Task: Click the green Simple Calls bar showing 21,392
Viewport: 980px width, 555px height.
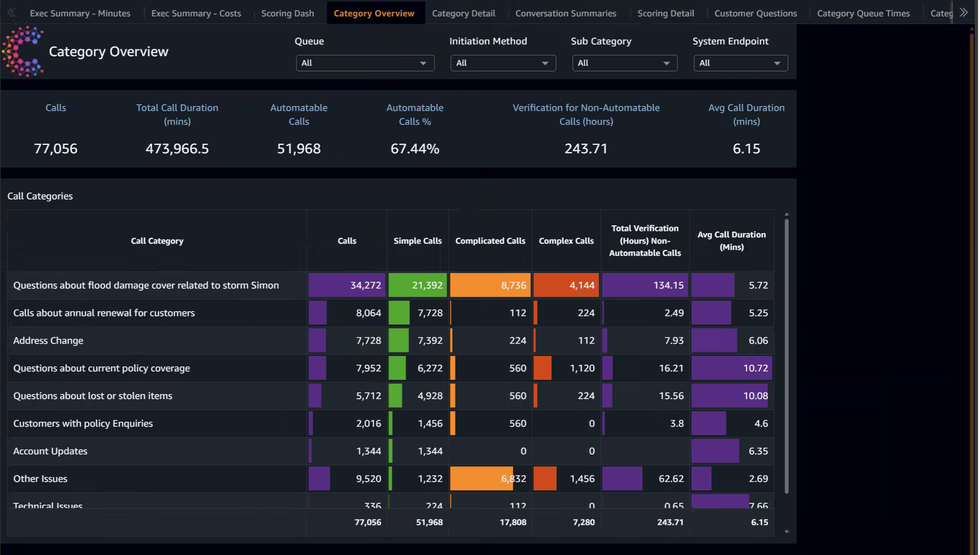Action: 417,285
